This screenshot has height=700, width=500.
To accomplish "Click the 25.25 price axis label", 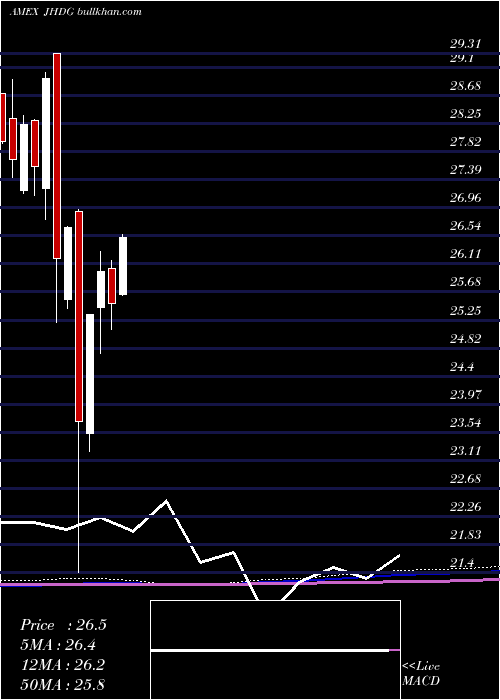I will click(x=465, y=310).
